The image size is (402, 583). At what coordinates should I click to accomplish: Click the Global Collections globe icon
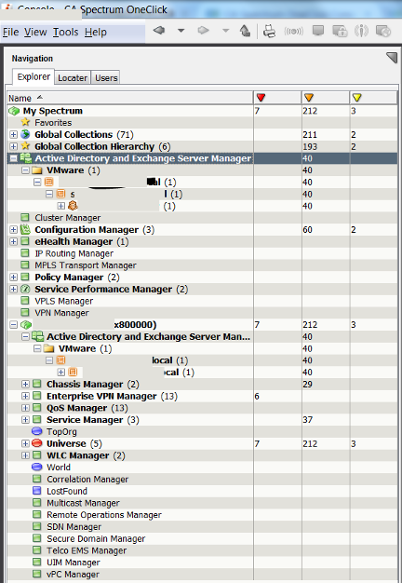pyautogui.click(x=25, y=134)
